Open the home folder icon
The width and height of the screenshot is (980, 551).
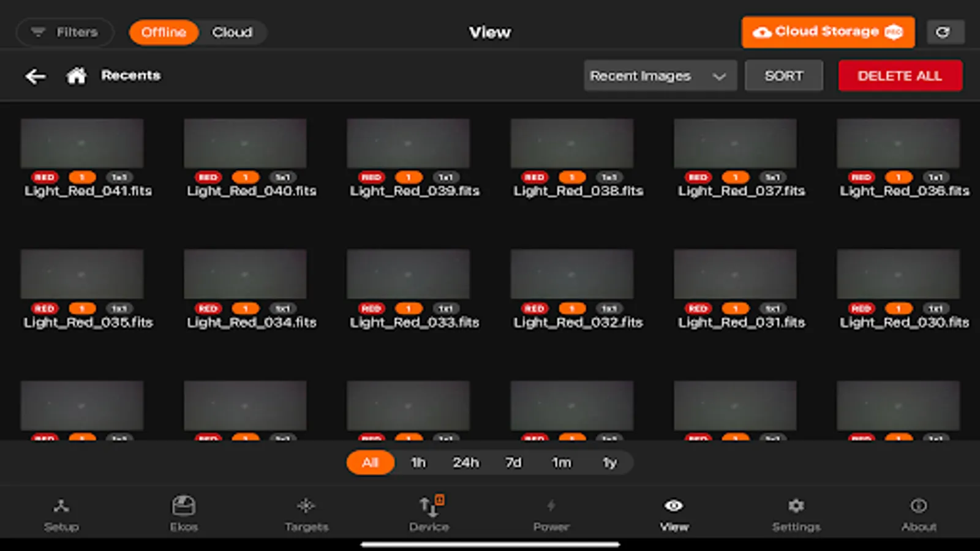tap(77, 76)
